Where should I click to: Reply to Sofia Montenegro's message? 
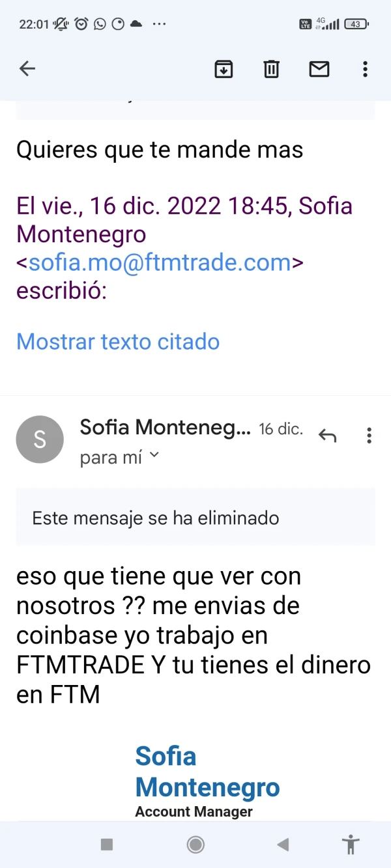pyautogui.click(x=327, y=436)
